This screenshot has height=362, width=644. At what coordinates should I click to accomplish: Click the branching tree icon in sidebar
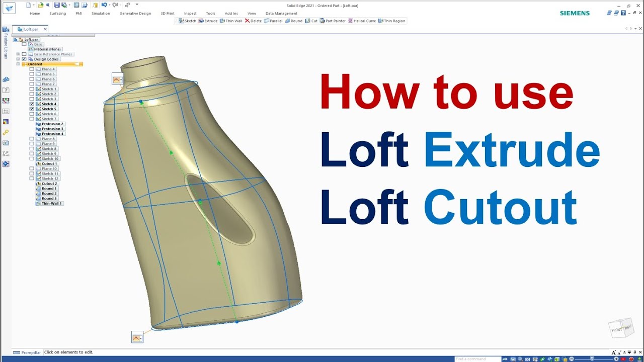tap(6, 153)
